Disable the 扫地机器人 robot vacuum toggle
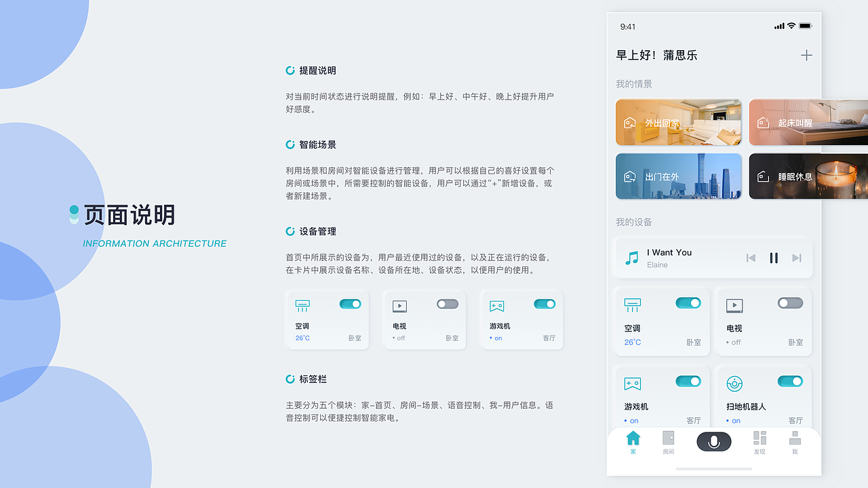This screenshot has width=868, height=488. point(790,381)
